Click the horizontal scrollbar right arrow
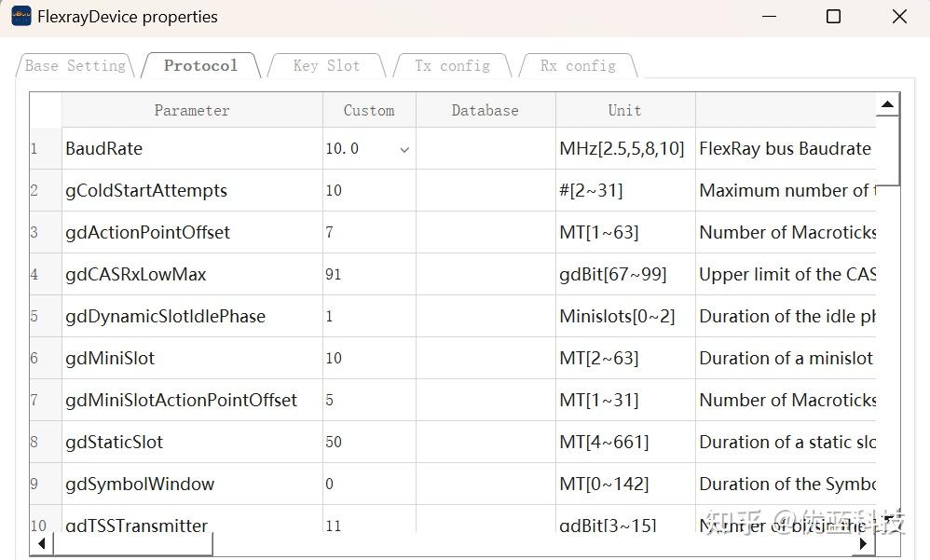 [864, 543]
